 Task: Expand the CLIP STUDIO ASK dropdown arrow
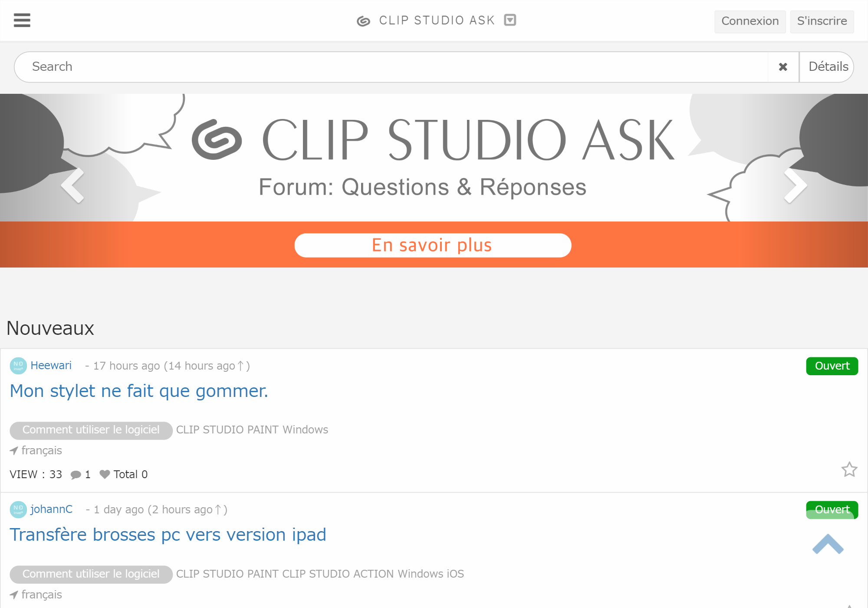coord(510,20)
